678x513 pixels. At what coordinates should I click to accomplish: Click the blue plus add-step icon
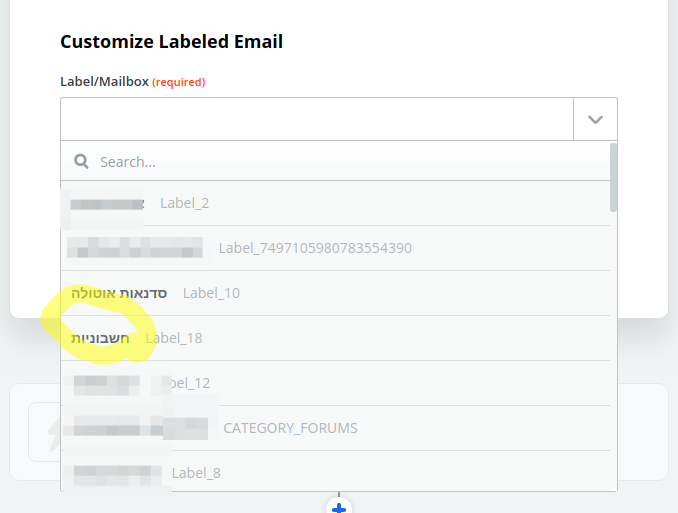339,507
